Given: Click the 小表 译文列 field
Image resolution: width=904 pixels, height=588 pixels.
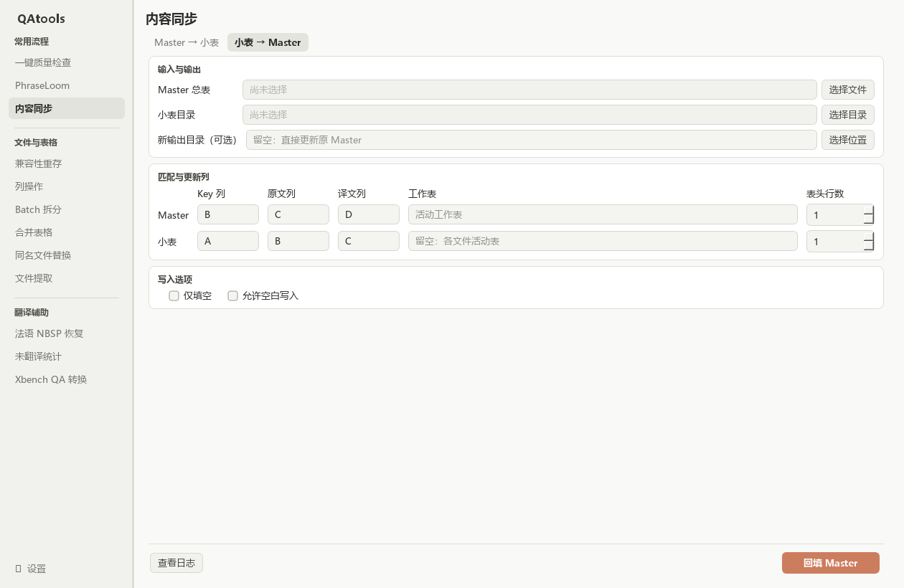Looking at the screenshot, I should point(369,241).
